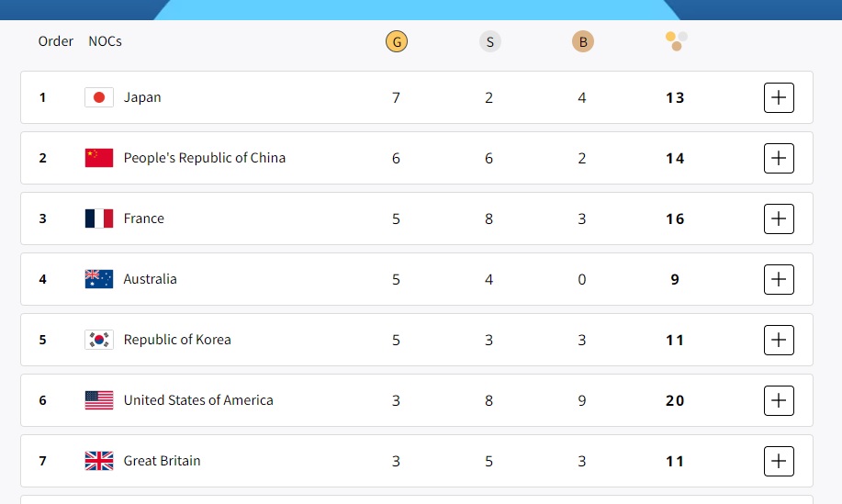Click the France flag icon
Image resolution: width=842 pixels, height=504 pixels.
(99, 218)
